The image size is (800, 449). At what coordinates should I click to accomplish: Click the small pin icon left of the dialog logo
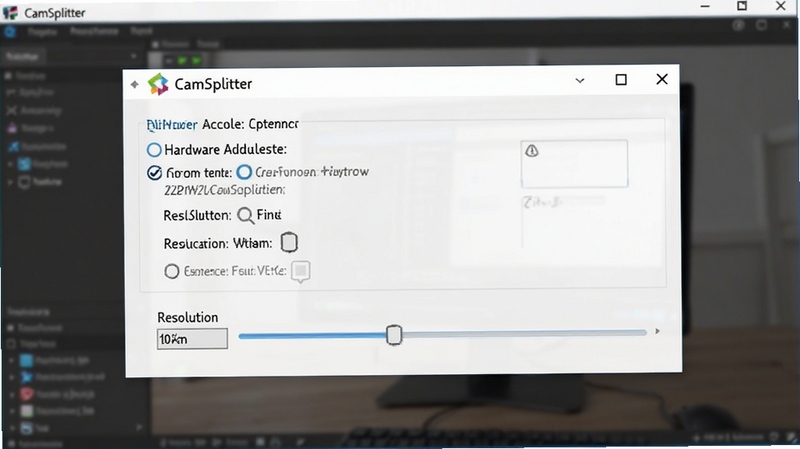pos(135,84)
